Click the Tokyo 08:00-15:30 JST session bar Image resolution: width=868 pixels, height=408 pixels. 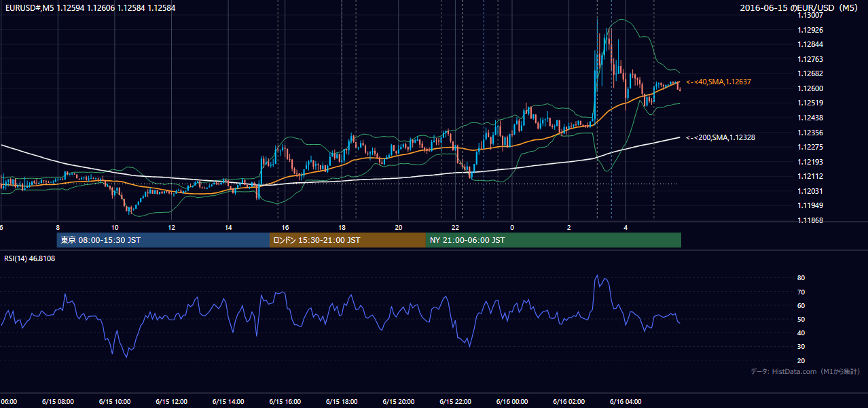coord(163,240)
